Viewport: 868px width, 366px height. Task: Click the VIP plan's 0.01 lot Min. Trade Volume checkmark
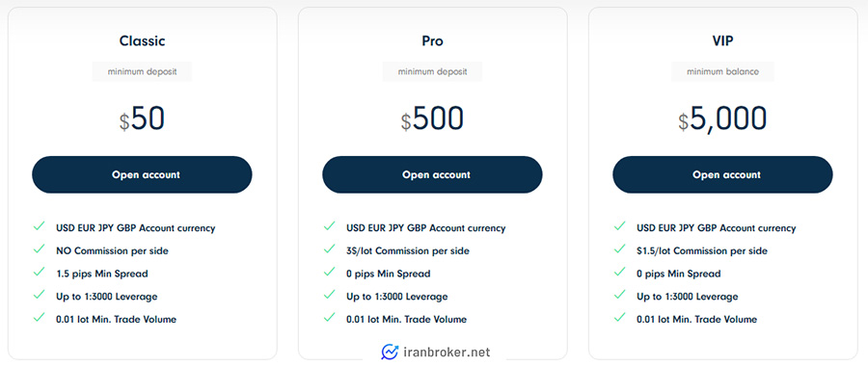[619, 317]
